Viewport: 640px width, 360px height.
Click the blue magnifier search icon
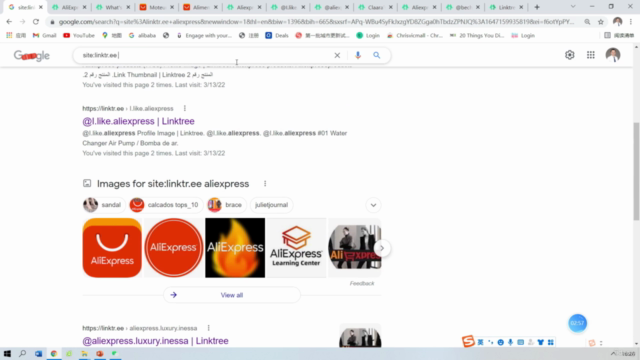pos(376,55)
